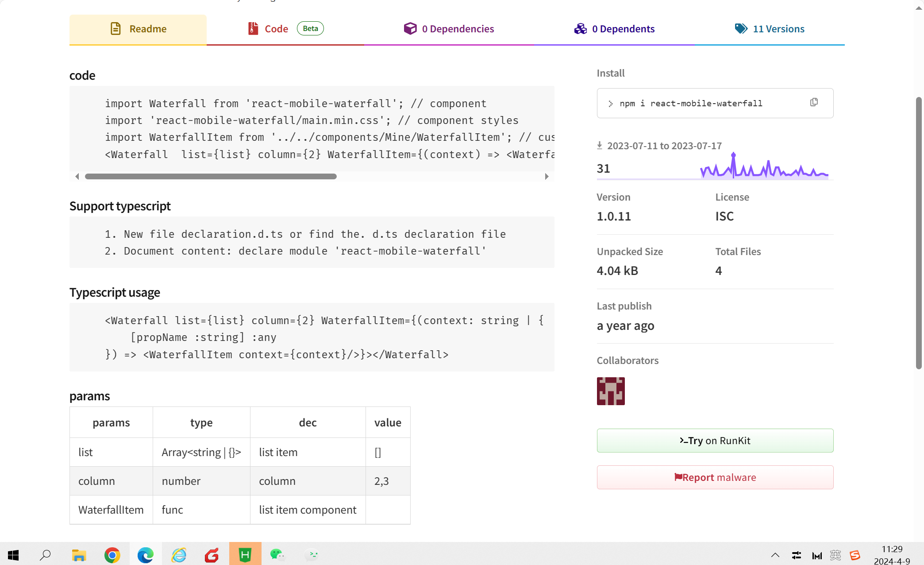Click the npm i react-mobile-waterfall install field
The image size is (924, 565).
click(715, 103)
